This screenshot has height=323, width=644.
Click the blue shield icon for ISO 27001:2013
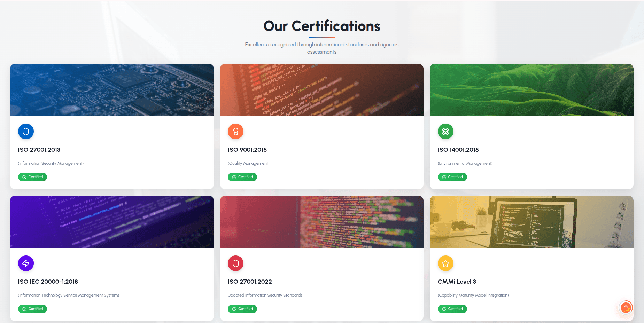(x=26, y=132)
